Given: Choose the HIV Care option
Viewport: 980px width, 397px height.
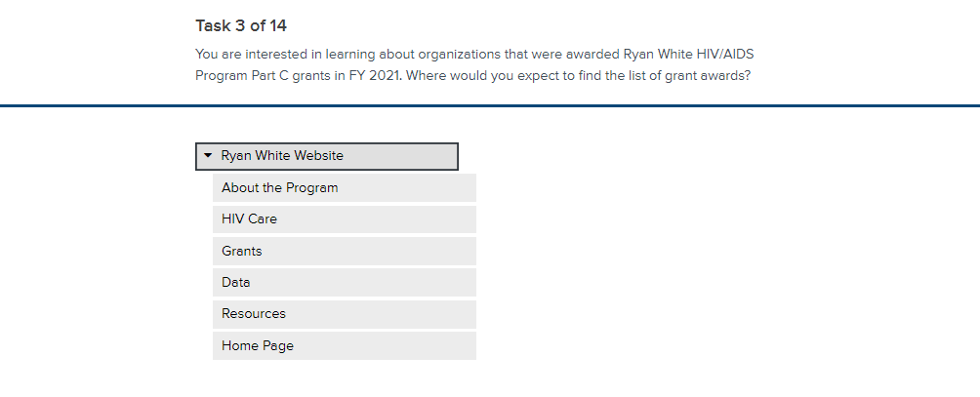Looking at the screenshot, I should pyautogui.click(x=344, y=219).
